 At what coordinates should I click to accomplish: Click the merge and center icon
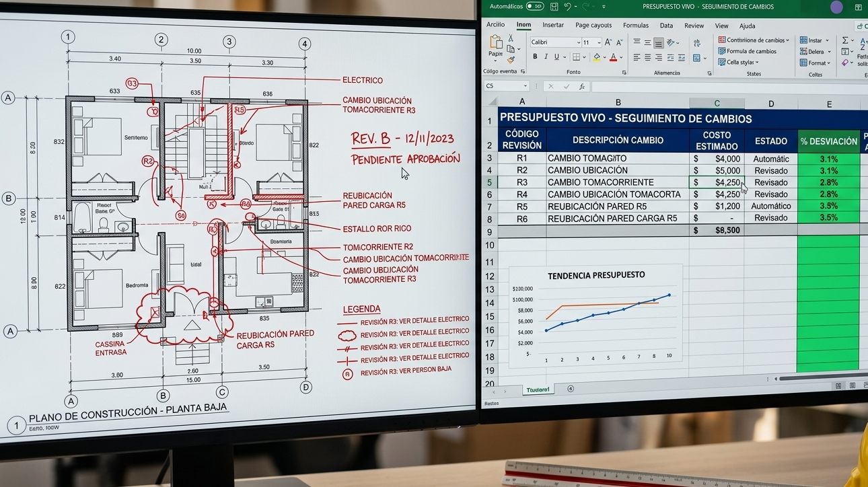(697, 58)
